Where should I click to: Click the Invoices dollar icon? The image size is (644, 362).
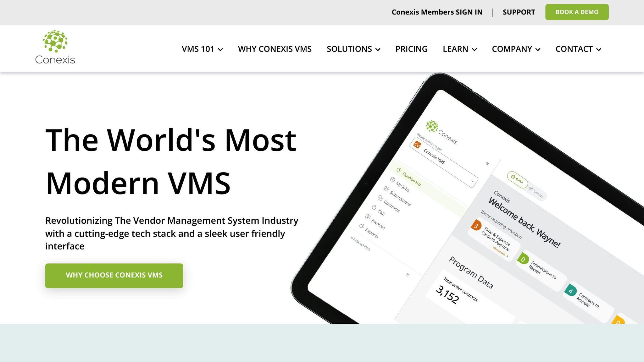[368, 217]
